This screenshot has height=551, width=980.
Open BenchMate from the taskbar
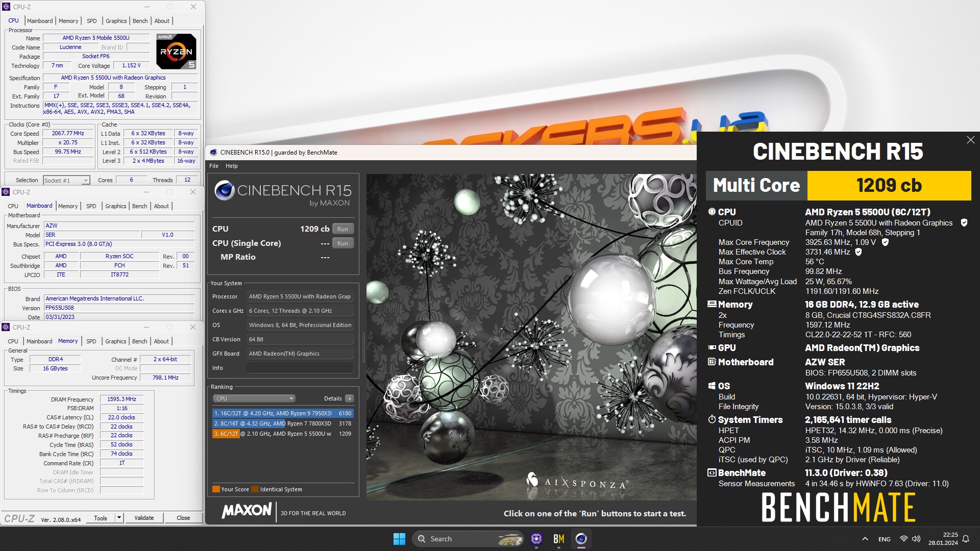[558, 539]
